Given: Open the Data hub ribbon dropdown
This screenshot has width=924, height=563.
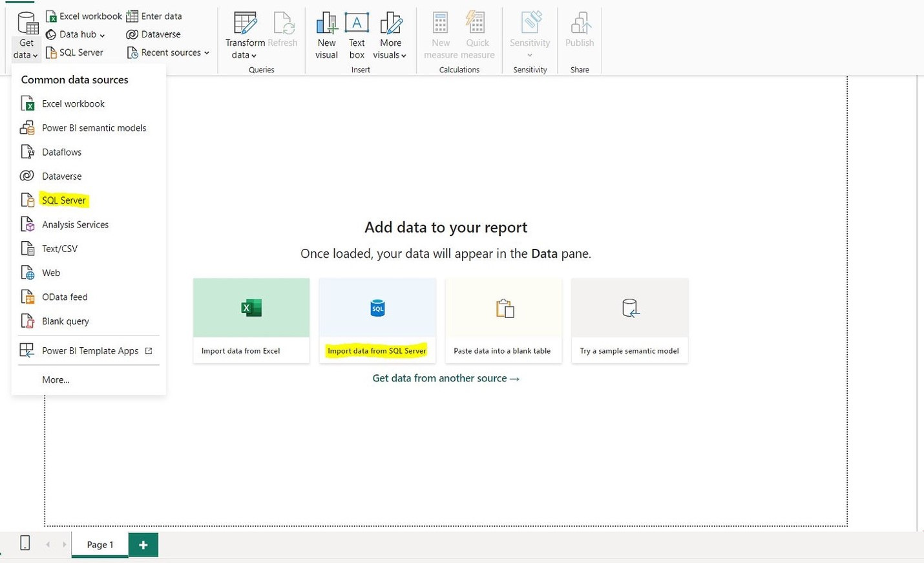Looking at the screenshot, I should pos(75,34).
